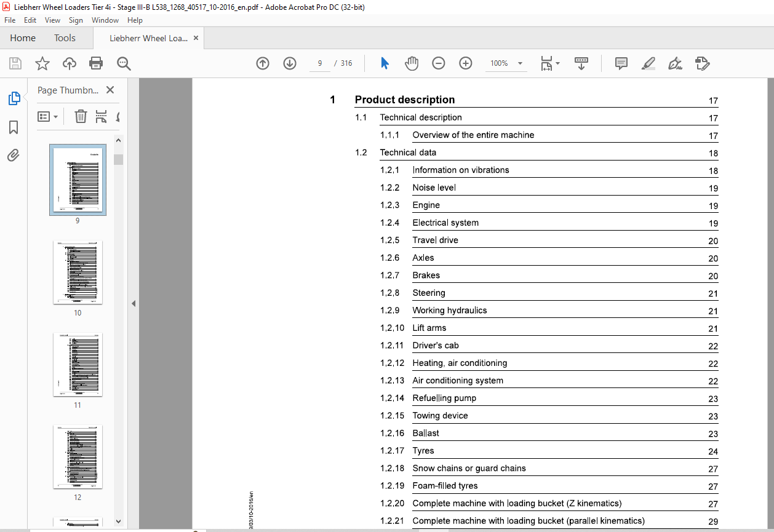Close the Page Thumbnails panel
The image size is (774, 532).
(x=110, y=90)
